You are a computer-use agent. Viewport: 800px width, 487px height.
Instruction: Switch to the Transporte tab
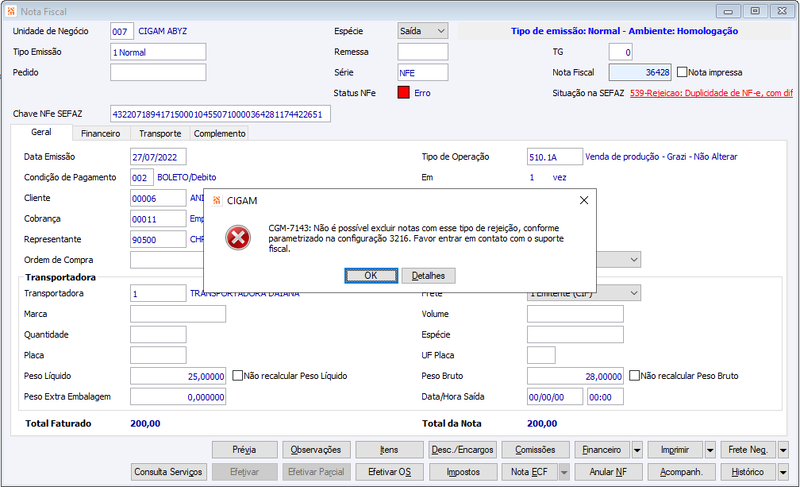[160, 134]
